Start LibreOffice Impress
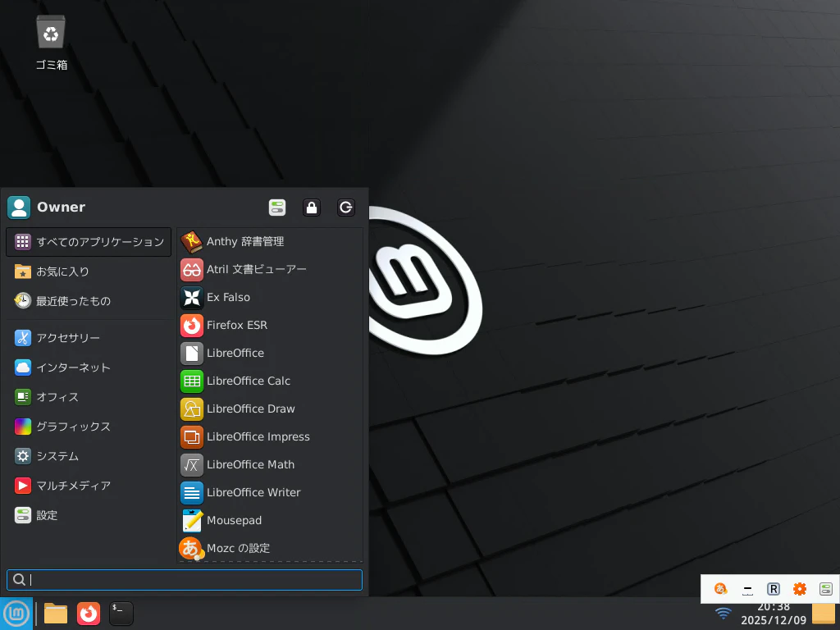 pyautogui.click(x=270, y=436)
